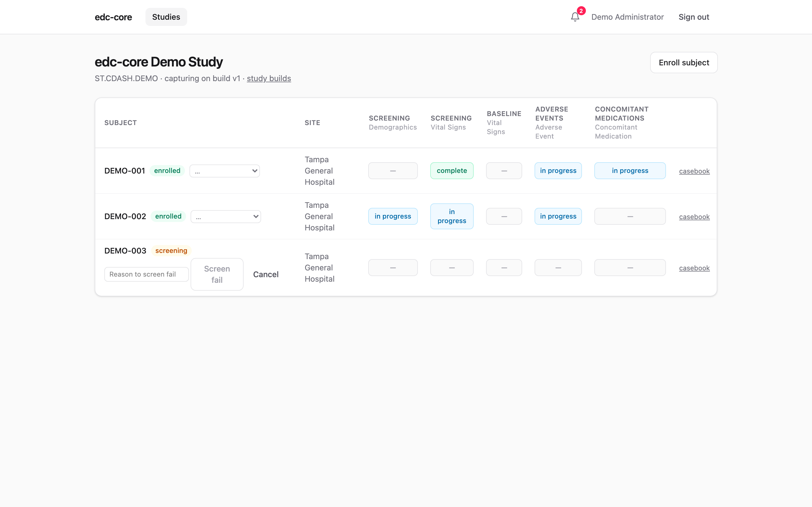Open DEMO-001 Concomitant Medication in progress form
The width and height of the screenshot is (812, 507).
click(630, 171)
